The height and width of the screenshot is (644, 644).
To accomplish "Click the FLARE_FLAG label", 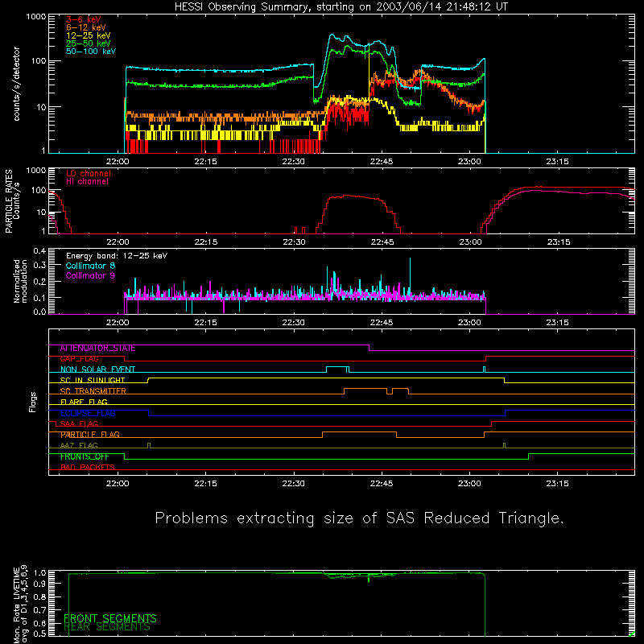I will coord(84,402).
